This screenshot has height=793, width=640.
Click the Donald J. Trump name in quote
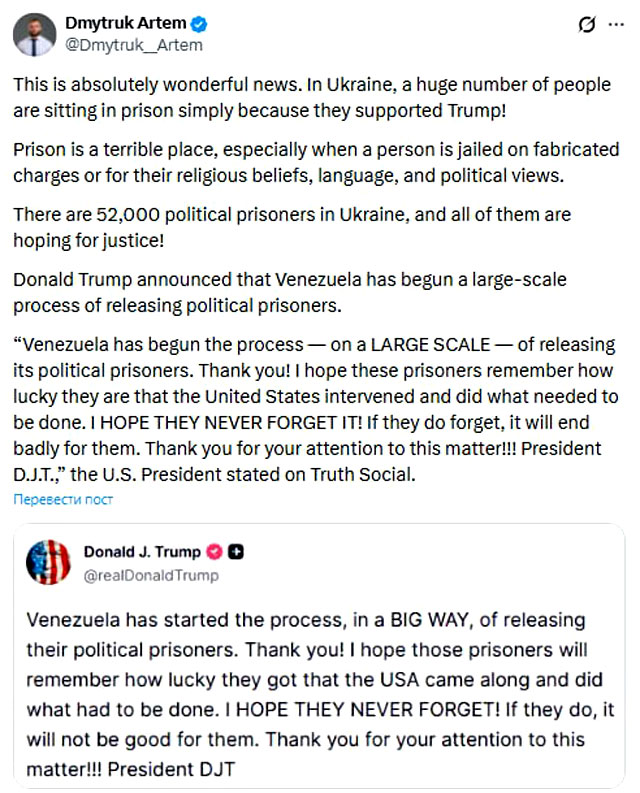point(140,552)
